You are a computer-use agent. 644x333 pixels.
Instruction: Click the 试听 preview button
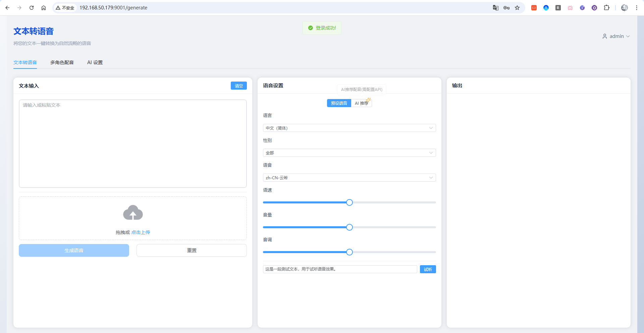point(428,269)
